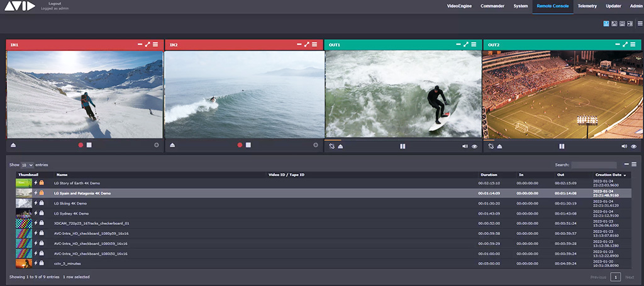Switch to the third layout view icon
The image size is (644, 286).
(622, 24)
